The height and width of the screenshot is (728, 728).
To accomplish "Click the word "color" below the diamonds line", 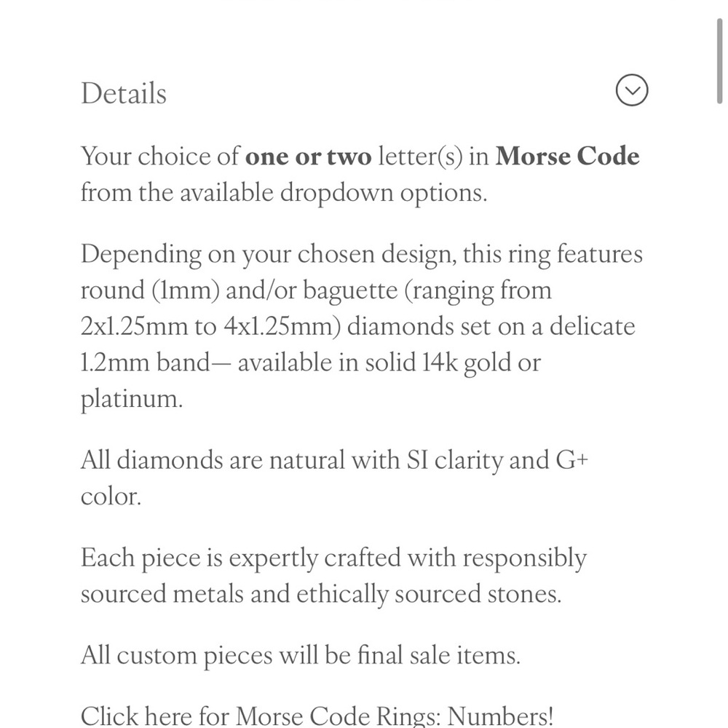I will coord(108,496).
